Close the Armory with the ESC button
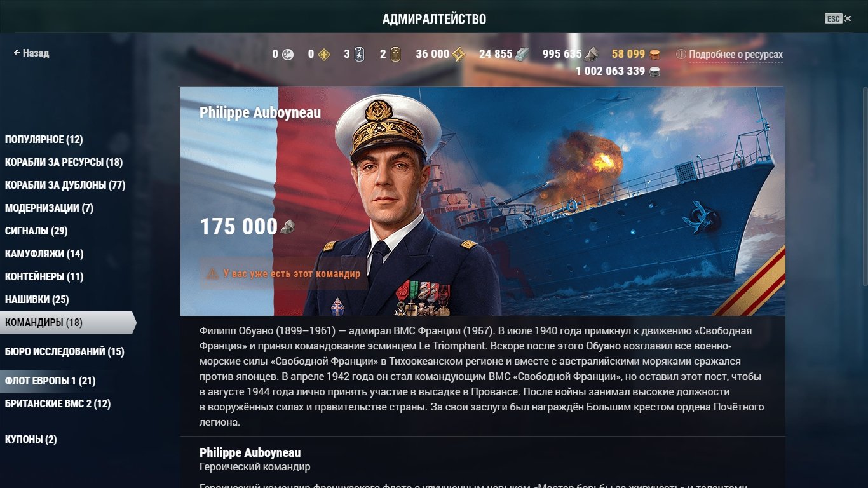Image resolution: width=868 pixels, height=488 pixels. pyautogui.click(x=837, y=18)
